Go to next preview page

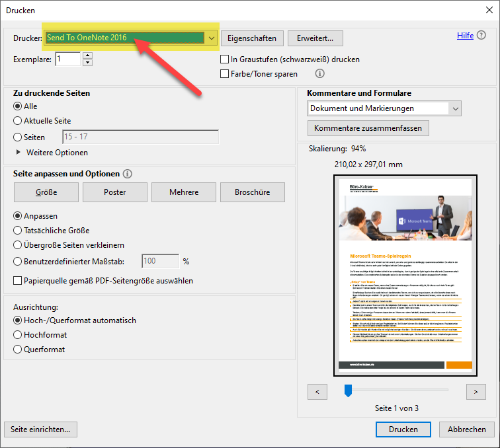pos(476,392)
